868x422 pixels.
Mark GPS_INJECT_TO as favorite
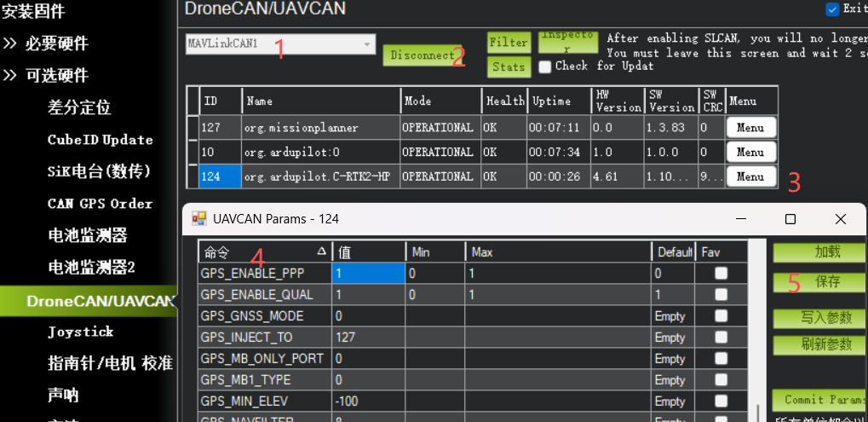point(721,338)
